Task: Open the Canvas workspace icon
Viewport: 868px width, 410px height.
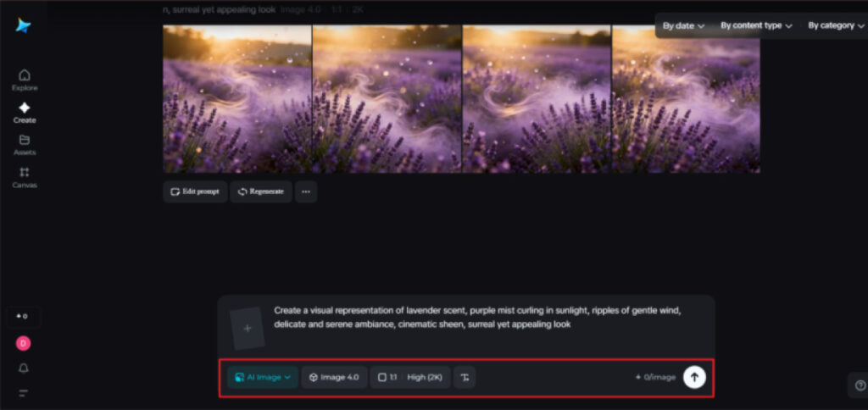Action: click(x=25, y=177)
